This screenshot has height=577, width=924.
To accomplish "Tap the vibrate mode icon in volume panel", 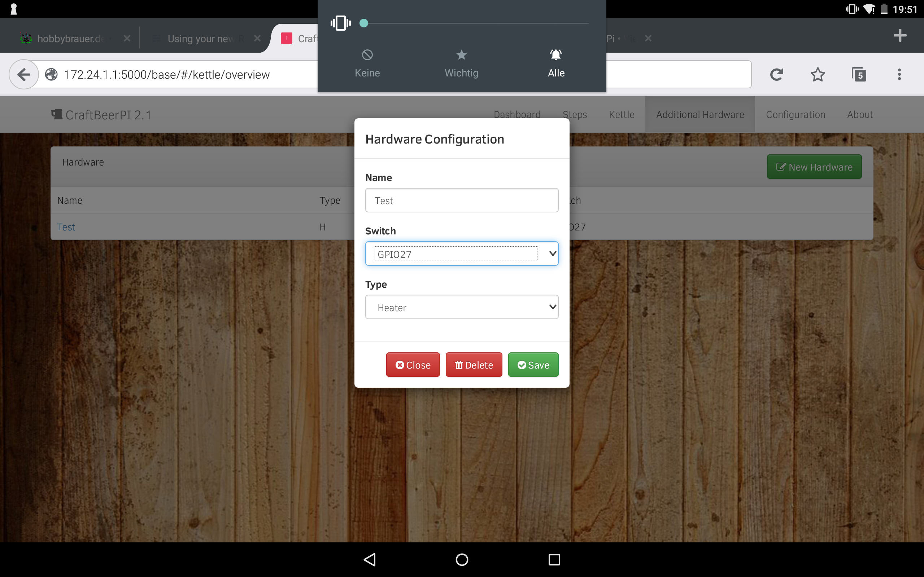I will tap(340, 23).
